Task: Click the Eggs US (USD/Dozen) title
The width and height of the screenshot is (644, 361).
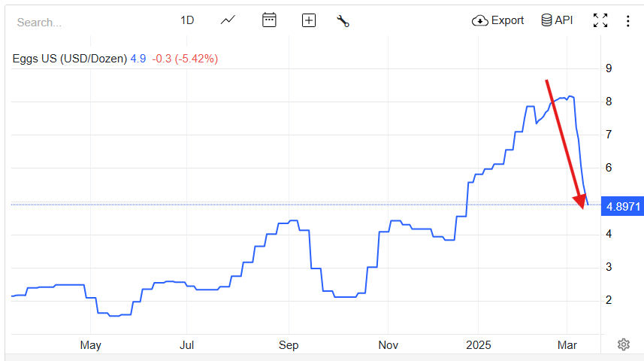Action: (69, 59)
